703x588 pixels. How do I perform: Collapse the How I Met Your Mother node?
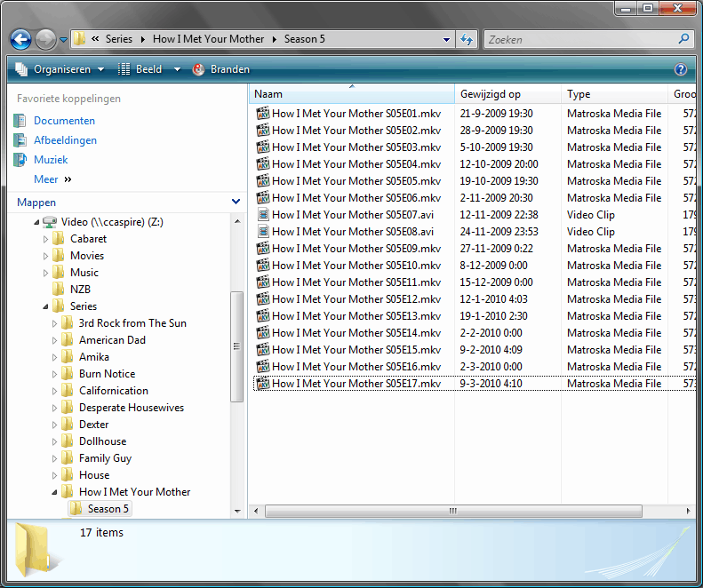point(54,492)
